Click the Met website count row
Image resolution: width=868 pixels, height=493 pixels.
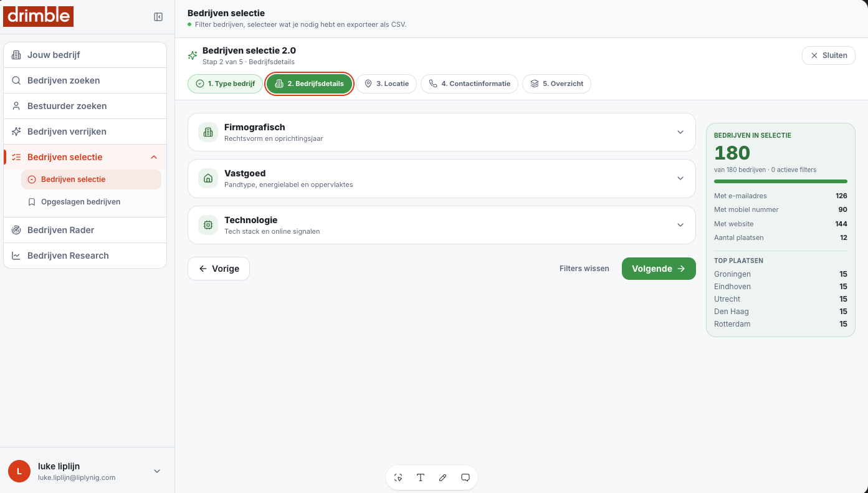[781, 224]
